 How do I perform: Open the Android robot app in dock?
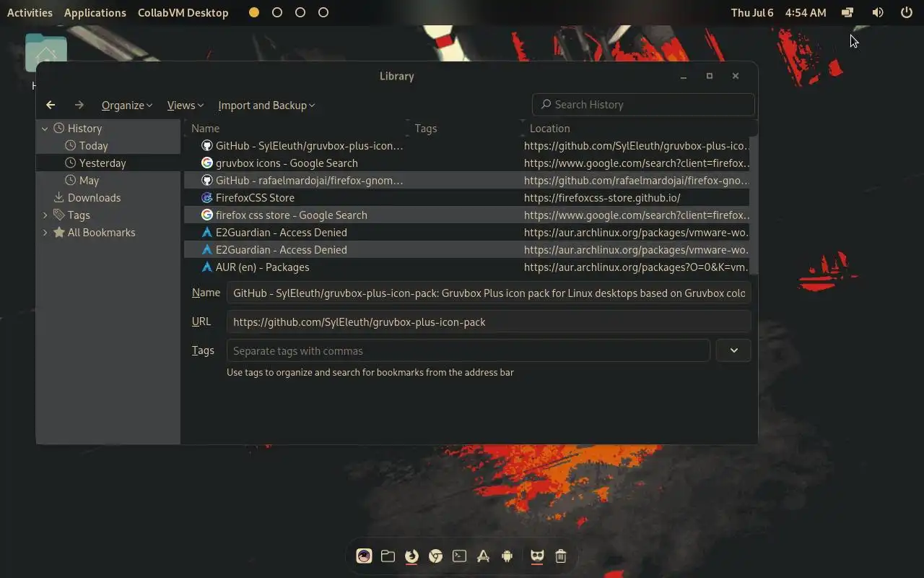(x=507, y=556)
